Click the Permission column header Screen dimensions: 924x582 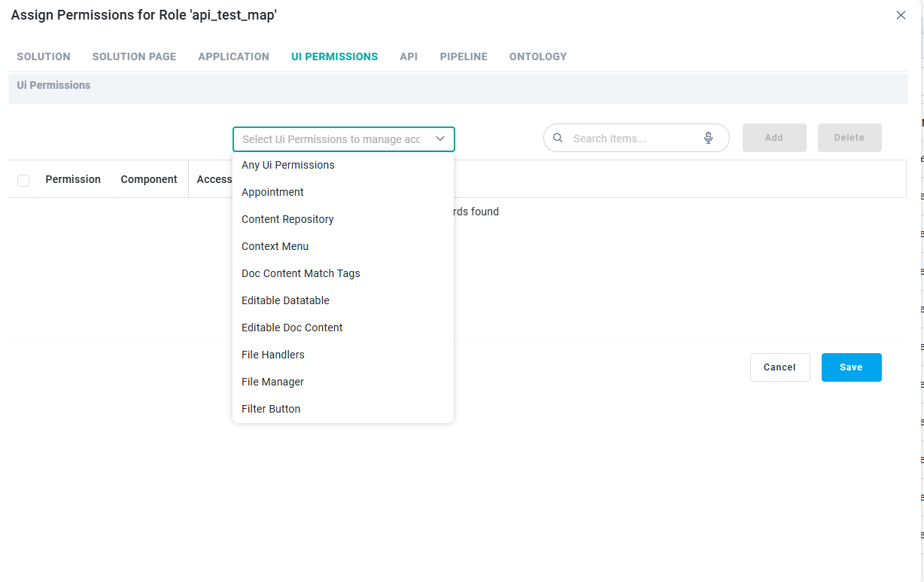[x=73, y=179]
